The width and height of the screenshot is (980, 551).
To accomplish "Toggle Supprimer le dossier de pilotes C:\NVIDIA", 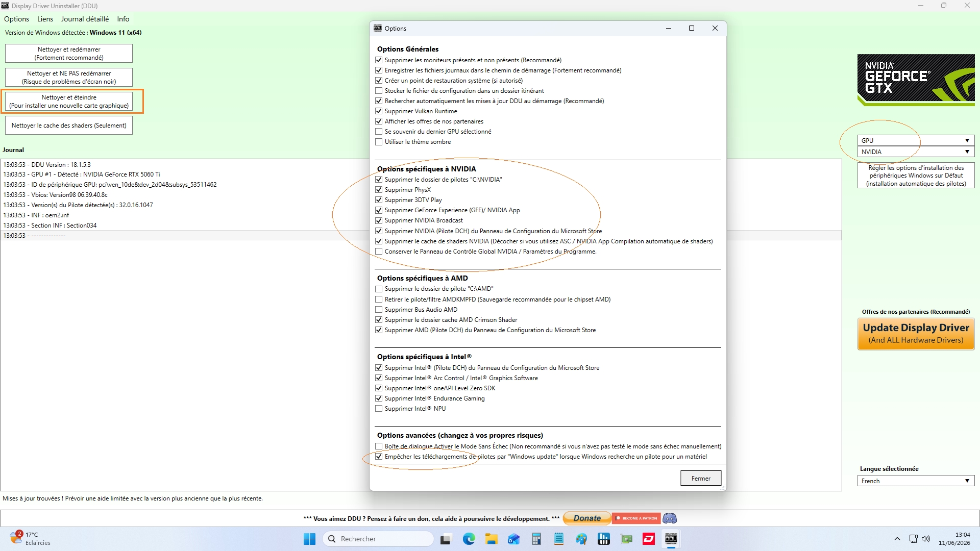I will (379, 180).
